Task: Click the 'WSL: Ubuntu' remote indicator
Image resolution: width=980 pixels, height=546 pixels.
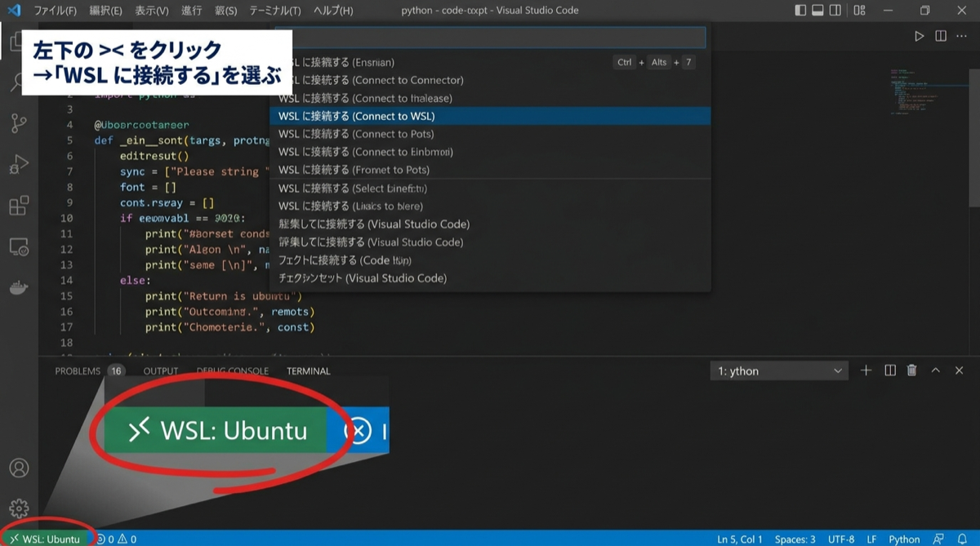Action: pyautogui.click(x=45, y=539)
